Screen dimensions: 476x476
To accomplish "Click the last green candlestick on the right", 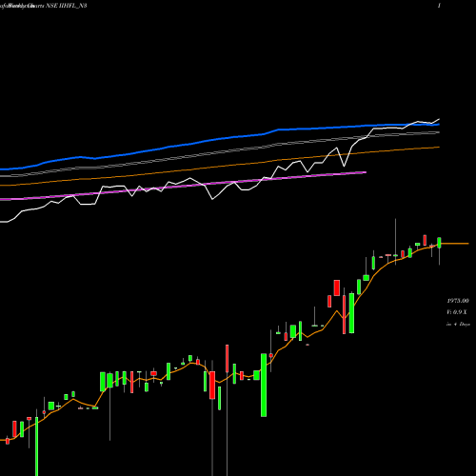I will pos(439,243).
